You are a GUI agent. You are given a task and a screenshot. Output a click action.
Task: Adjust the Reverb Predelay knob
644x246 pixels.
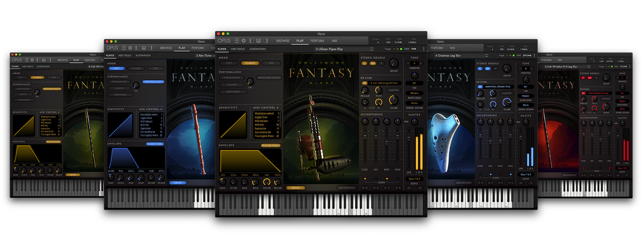(x=365, y=90)
